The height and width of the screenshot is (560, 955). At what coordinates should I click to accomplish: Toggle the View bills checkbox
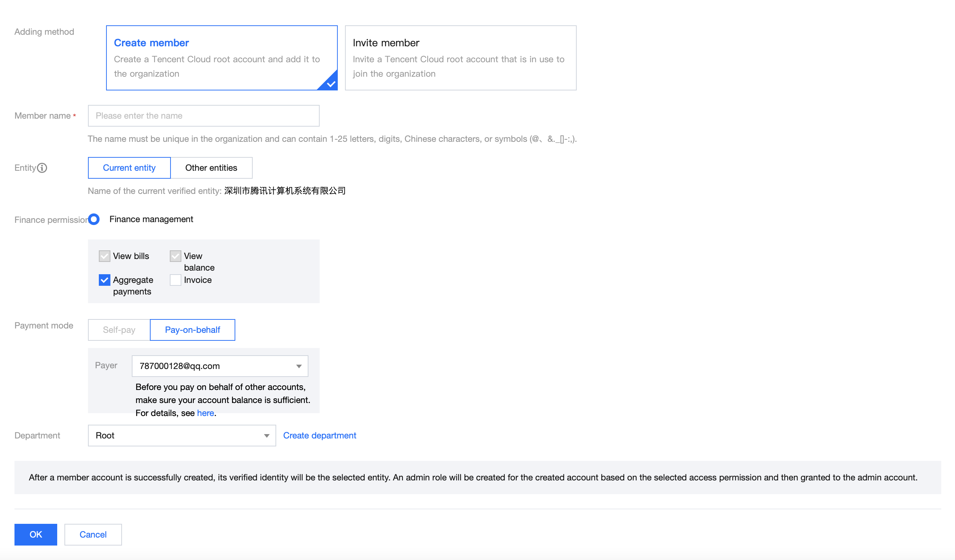[105, 256]
